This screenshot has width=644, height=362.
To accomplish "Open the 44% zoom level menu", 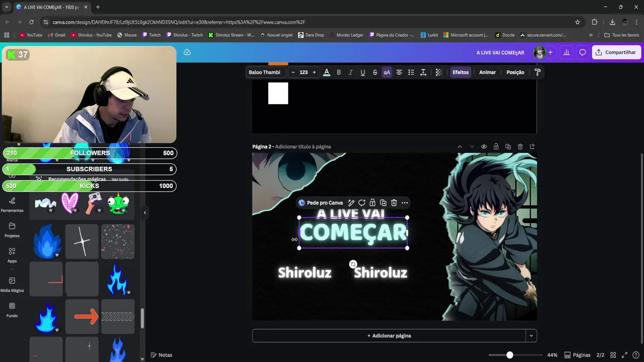I will 552,355.
